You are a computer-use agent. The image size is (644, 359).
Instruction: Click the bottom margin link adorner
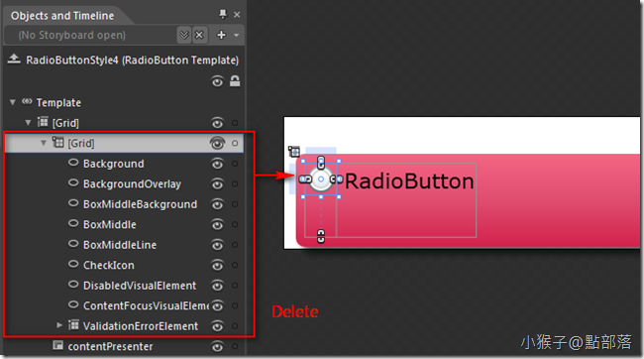pos(321,236)
